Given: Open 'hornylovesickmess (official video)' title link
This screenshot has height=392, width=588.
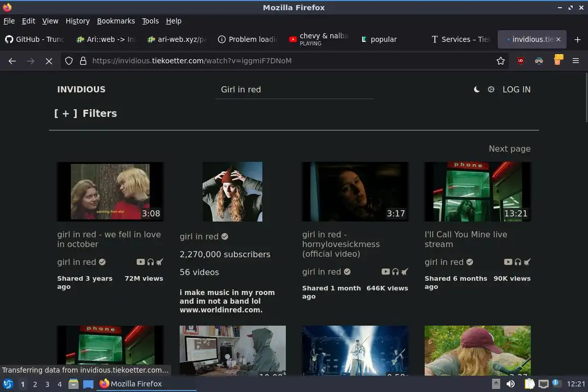Looking at the screenshot, I should [x=341, y=244].
